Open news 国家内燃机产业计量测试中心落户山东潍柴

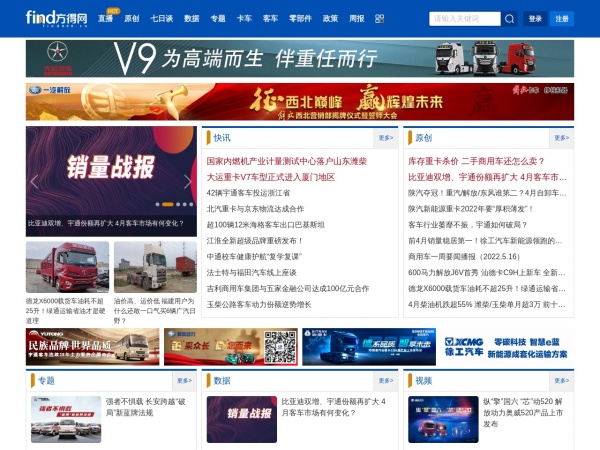(x=287, y=161)
